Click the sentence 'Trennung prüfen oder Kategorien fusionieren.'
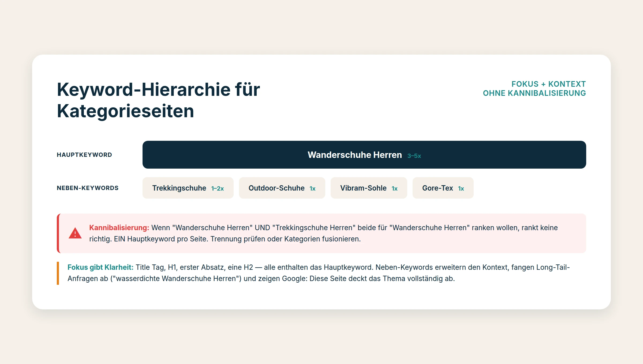This screenshot has height=364, width=643. point(286,239)
